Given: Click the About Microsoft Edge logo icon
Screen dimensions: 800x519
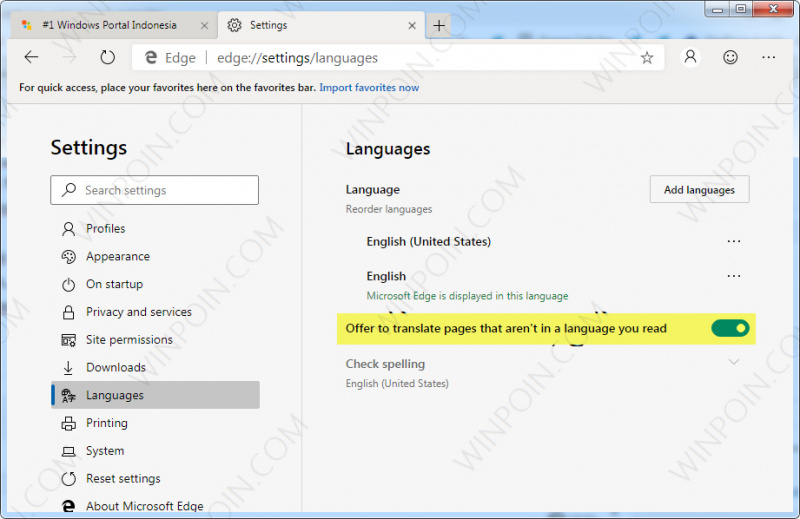Looking at the screenshot, I should (68, 506).
